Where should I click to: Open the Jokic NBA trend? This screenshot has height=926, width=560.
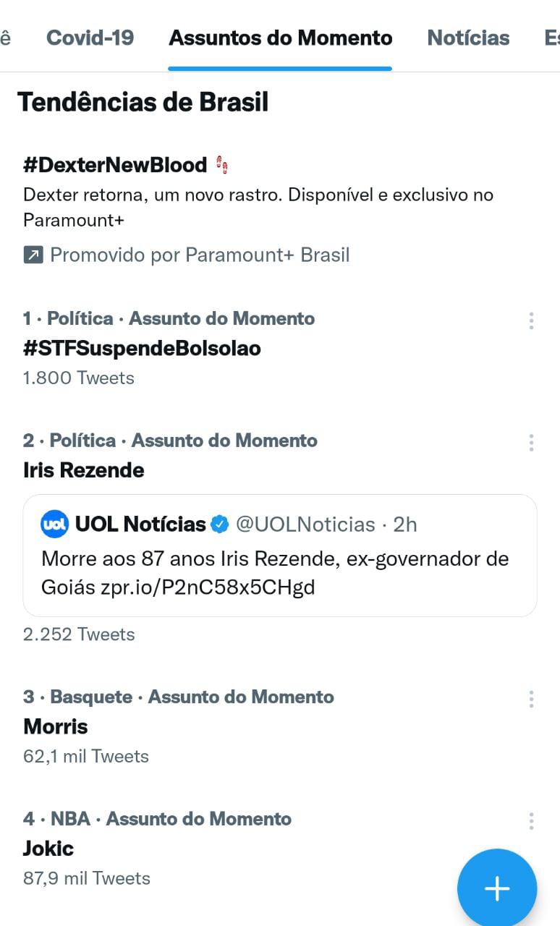[48, 848]
